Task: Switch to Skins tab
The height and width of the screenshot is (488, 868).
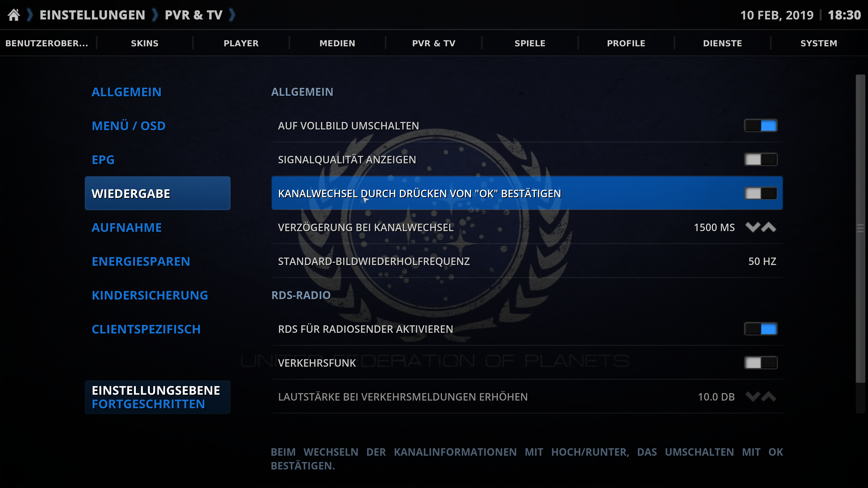Action: [x=145, y=43]
